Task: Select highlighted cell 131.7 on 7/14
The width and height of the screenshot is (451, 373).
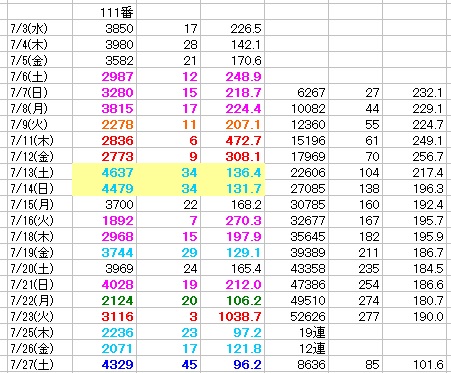Action: click(x=233, y=189)
